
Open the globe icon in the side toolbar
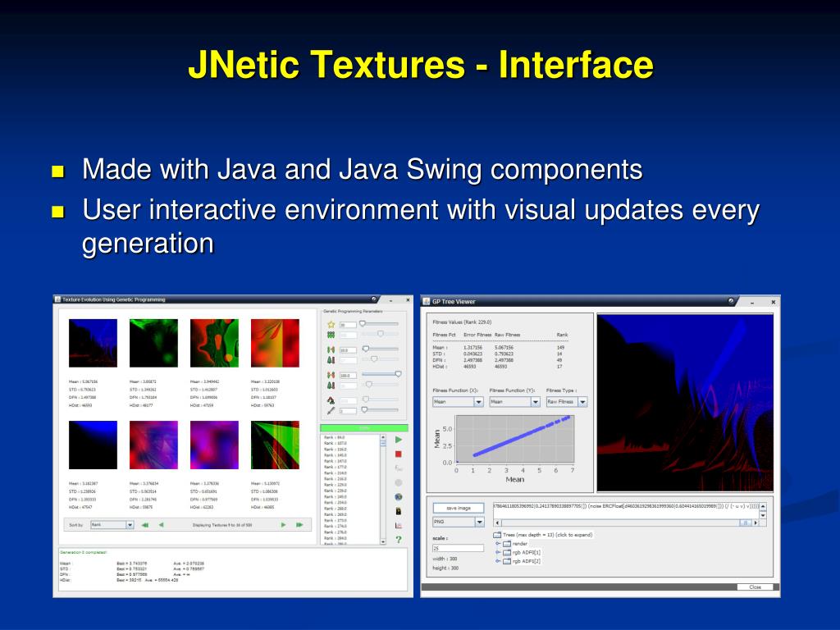click(398, 498)
